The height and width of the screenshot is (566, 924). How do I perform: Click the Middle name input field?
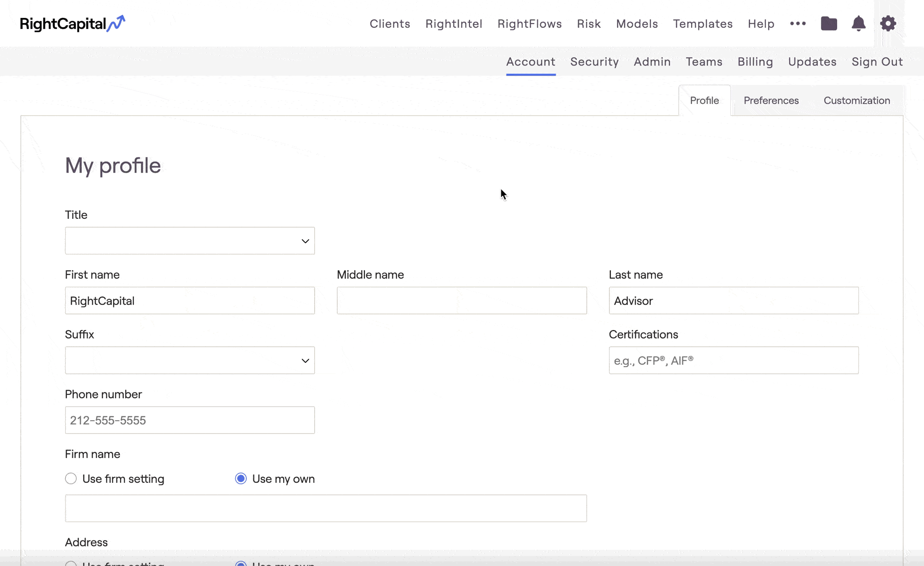point(462,301)
